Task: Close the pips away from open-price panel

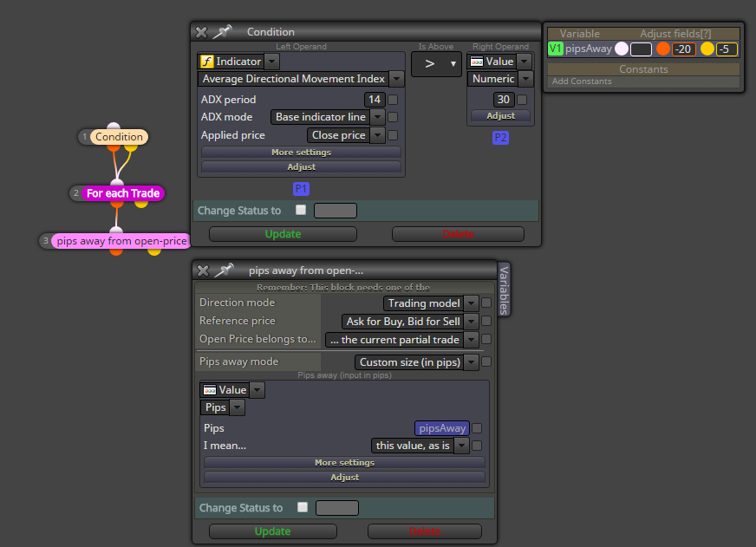Action: click(203, 270)
